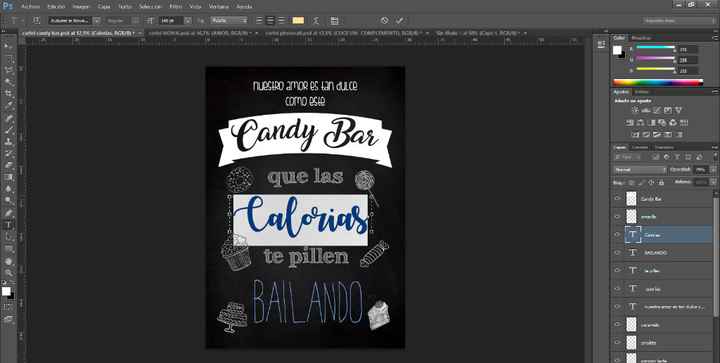The width and height of the screenshot is (720, 363).
Task: Toggle the Character and Paragraph panels
Action: click(334, 21)
